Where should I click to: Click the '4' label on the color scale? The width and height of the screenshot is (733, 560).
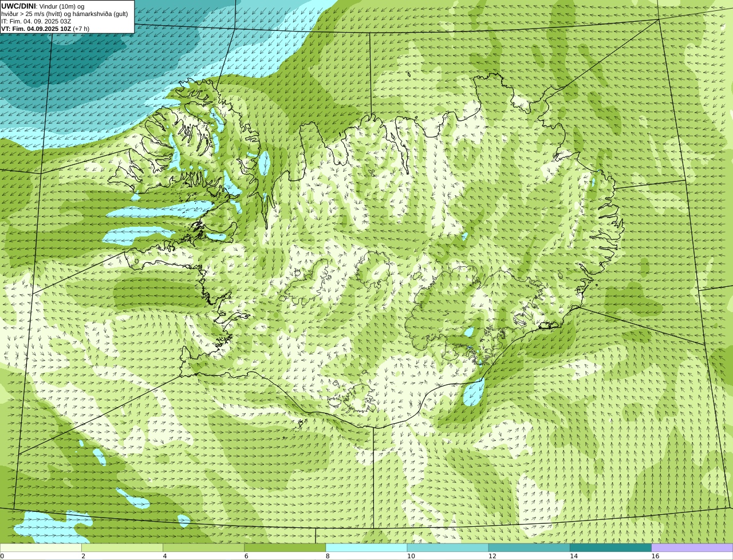tap(165, 556)
